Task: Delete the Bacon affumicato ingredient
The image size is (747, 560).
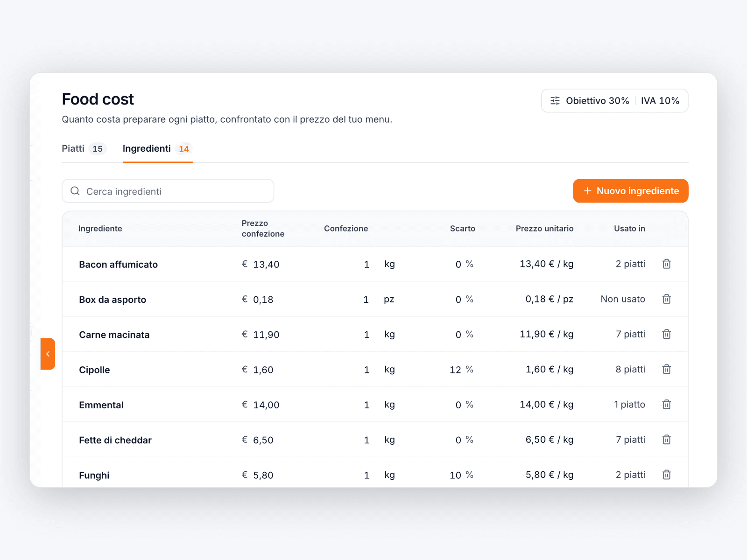Action: tap(667, 264)
